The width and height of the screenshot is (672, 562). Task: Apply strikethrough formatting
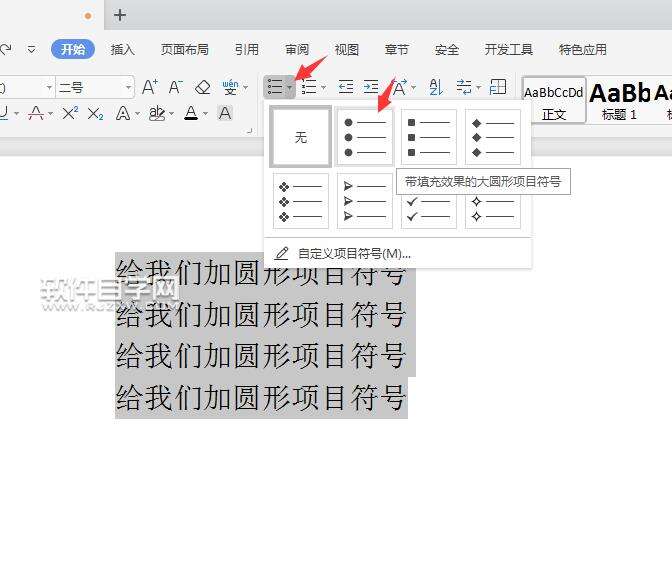pyautogui.click(x=36, y=114)
